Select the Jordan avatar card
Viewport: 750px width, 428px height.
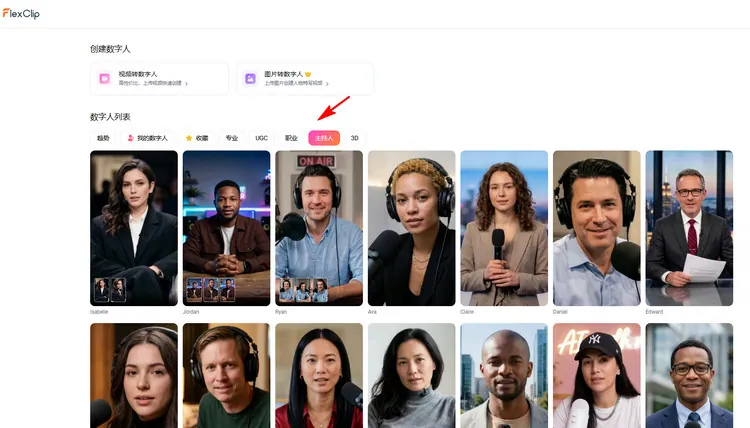[x=226, y=228]
